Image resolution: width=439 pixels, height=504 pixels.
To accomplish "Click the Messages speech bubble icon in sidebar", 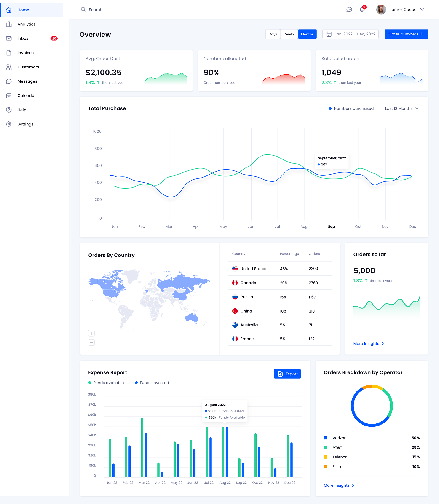I will click(x=9, y=81).
